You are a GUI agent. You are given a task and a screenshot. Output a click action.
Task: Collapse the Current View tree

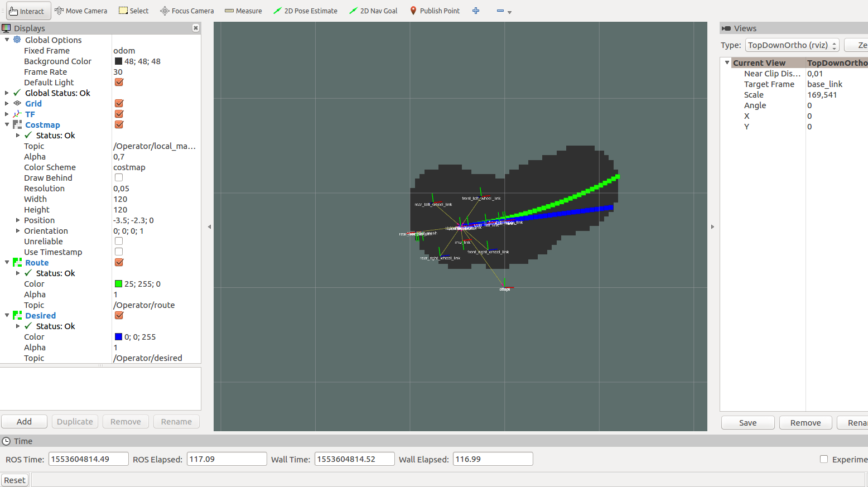coord(727,62)
